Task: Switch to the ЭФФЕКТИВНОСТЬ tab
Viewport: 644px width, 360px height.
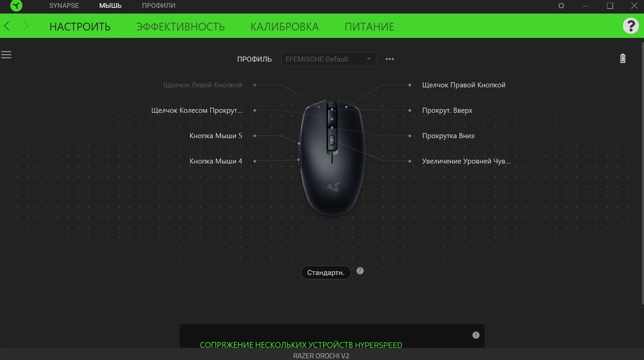Action: pos(180,27)
